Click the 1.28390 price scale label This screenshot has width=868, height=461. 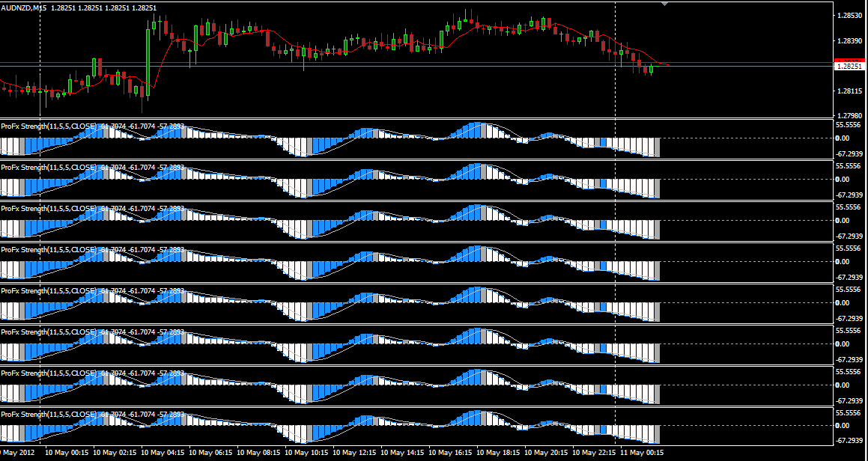[x=849, y=41]
